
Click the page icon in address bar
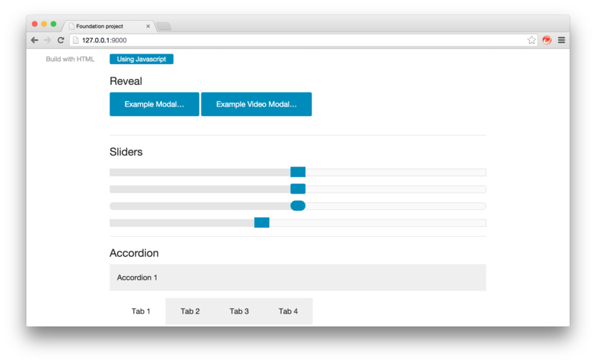point(76,40)
